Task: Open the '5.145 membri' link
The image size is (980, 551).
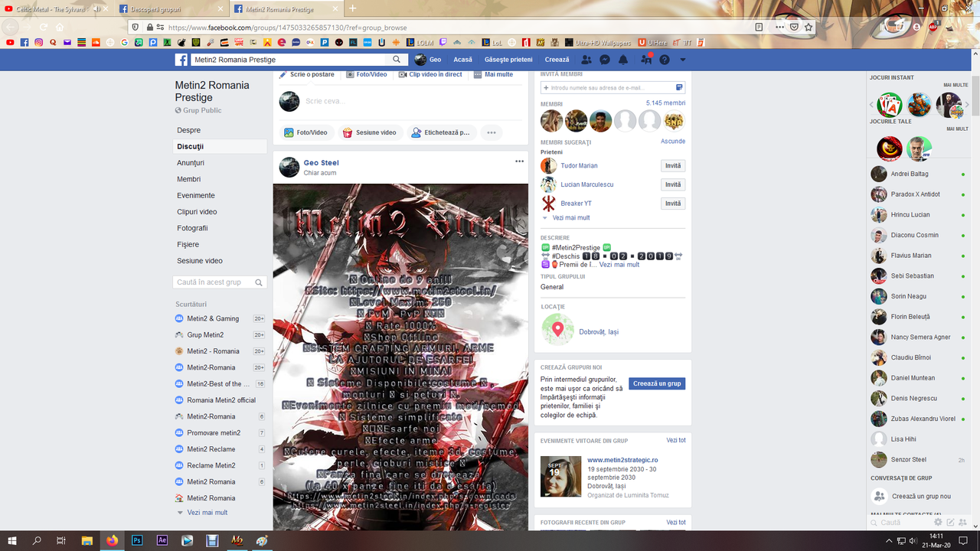Action: click(665, 103)
